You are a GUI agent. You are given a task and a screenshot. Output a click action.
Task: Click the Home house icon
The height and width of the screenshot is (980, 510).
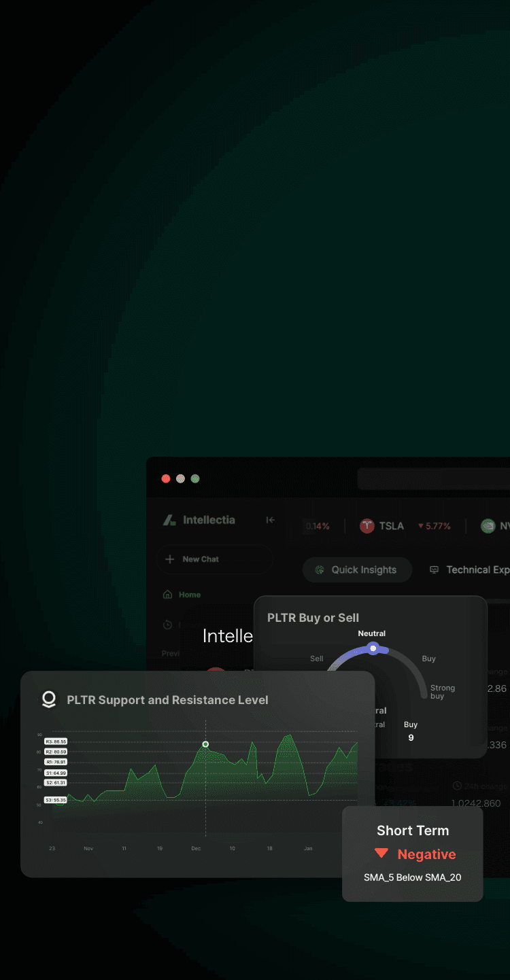[167, 595]
